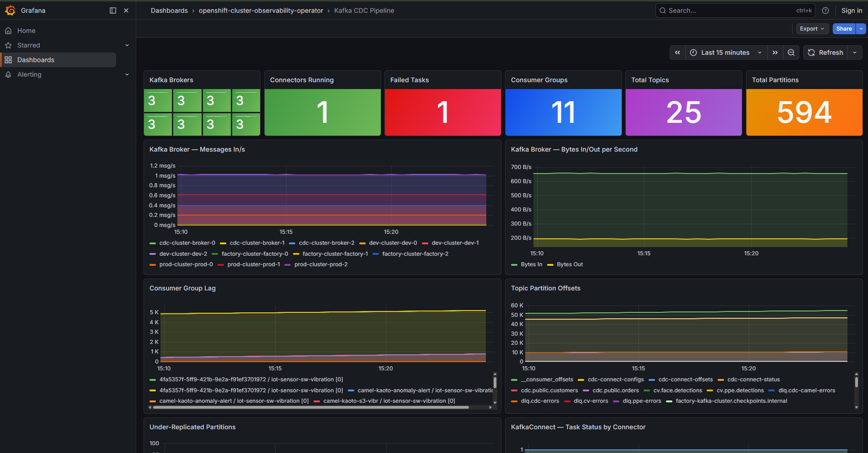The width and height of the screenshot is (868, 453).
Task: Click the Home house icon
Action: 8,31
